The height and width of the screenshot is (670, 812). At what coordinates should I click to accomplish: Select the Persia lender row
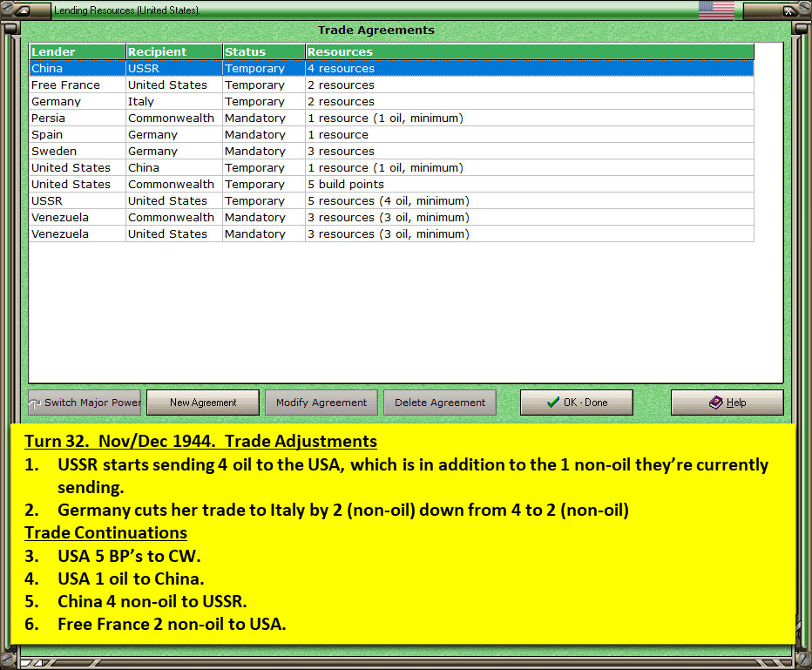click(x=391, y=118)
